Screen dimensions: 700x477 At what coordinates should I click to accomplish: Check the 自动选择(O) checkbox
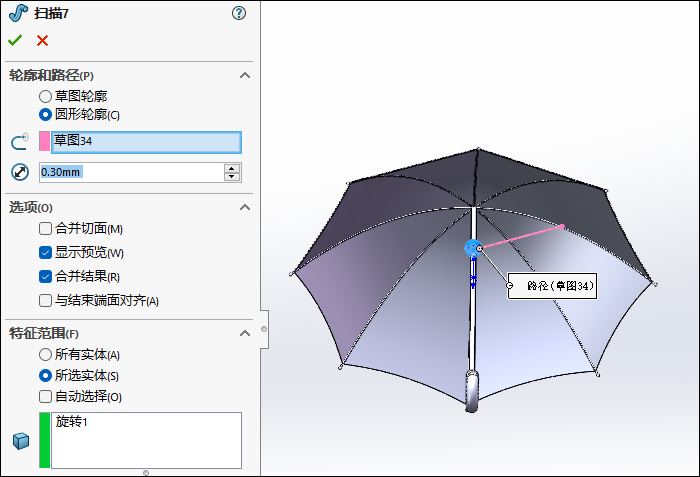[45, 397]
